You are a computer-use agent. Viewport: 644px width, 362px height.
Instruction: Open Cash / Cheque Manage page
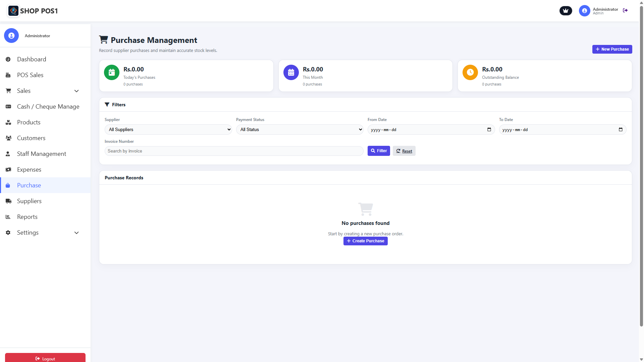pyautogui.click(x=48, y=107)
